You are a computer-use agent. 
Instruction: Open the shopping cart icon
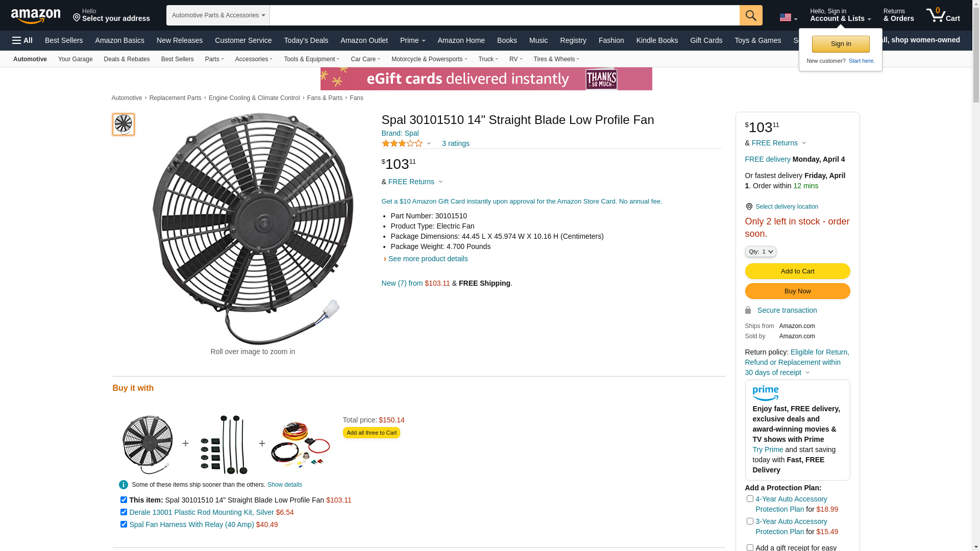(943, 15)
